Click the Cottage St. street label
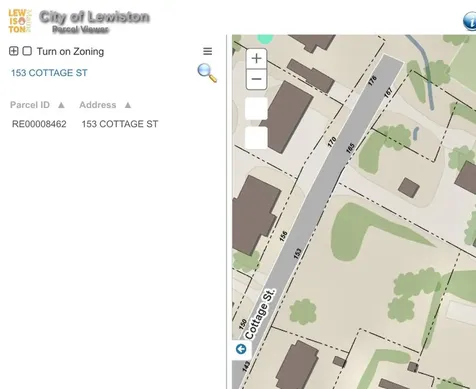 coord(260,314)
